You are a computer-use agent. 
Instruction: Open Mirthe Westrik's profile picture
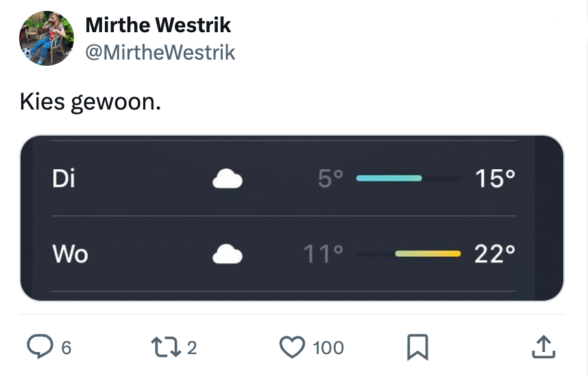click(x=46, y=38)
